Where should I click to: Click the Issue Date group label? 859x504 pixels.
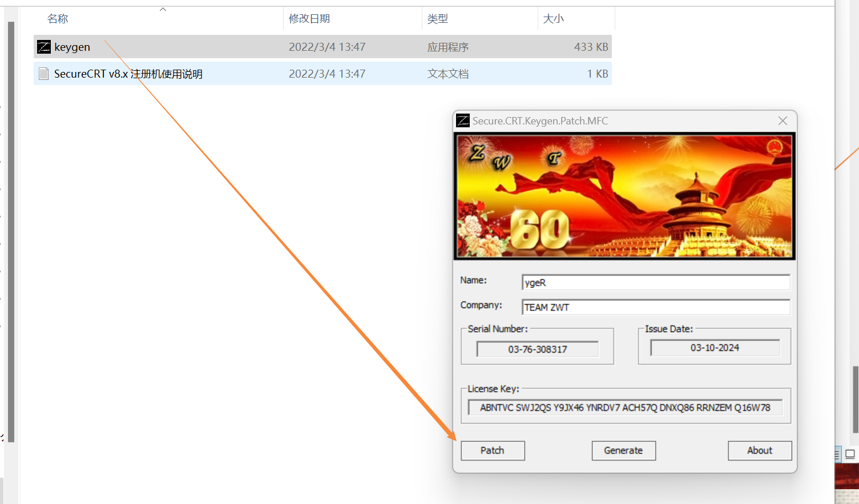pos(669,329)
